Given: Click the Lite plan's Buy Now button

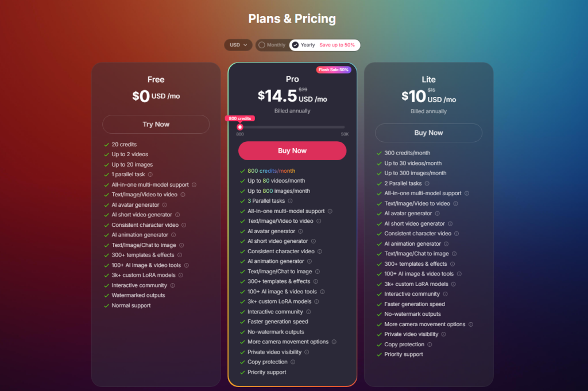Looking at the screenshot, I should tap(428, 133).
